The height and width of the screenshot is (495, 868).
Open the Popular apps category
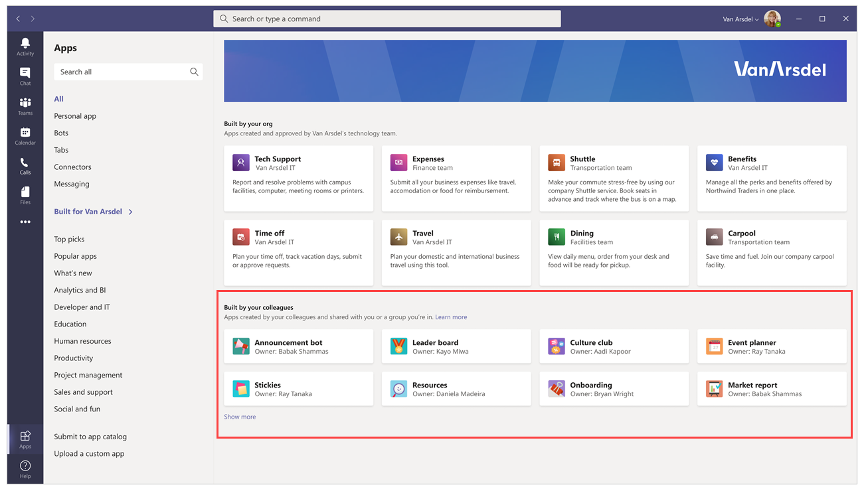click(x=75, y=256)
